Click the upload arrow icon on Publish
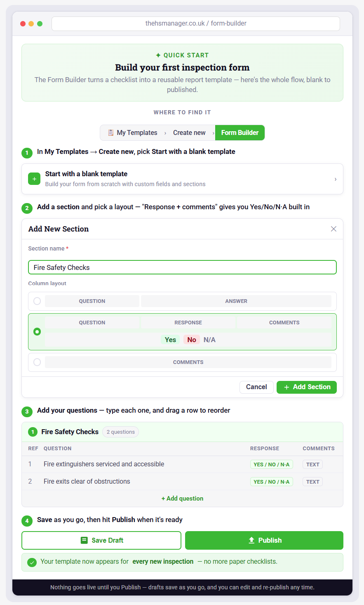 251,540
